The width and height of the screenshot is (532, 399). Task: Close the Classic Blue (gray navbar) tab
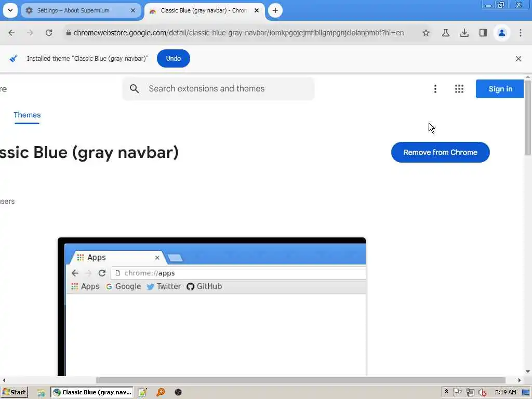pos(257,10)
